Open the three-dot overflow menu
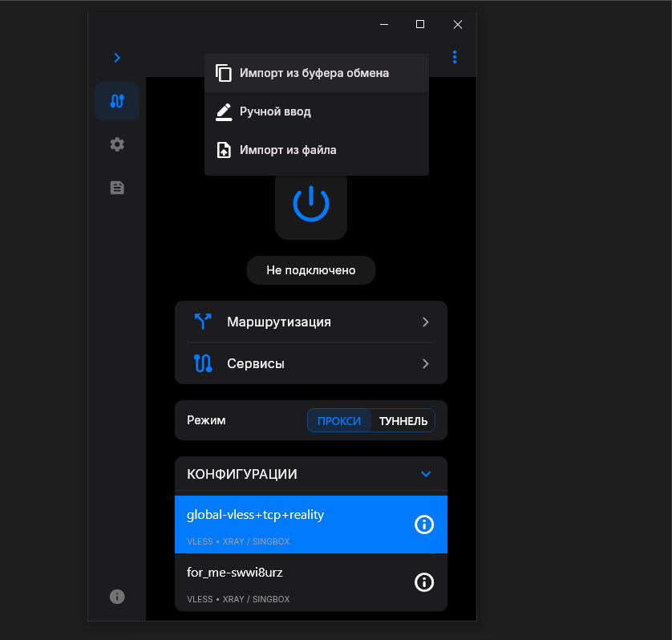 (x=455, y=57)
